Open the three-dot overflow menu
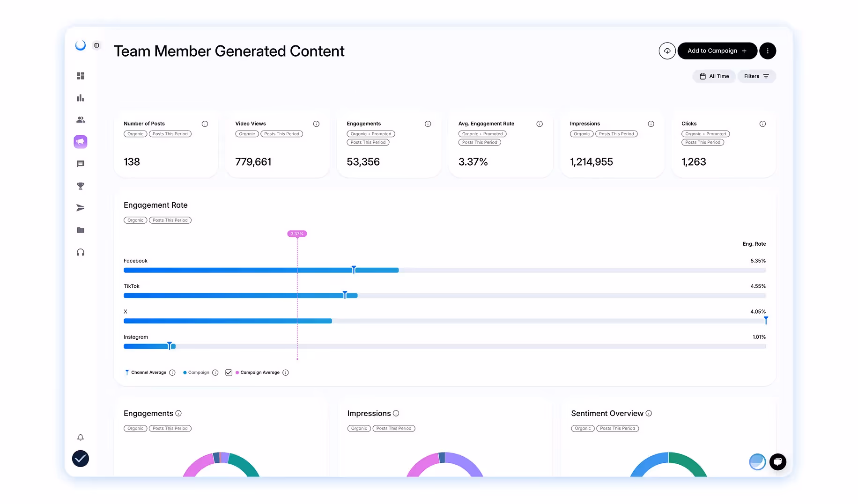This screenshot has width=858, height=504. coord(768,51)
